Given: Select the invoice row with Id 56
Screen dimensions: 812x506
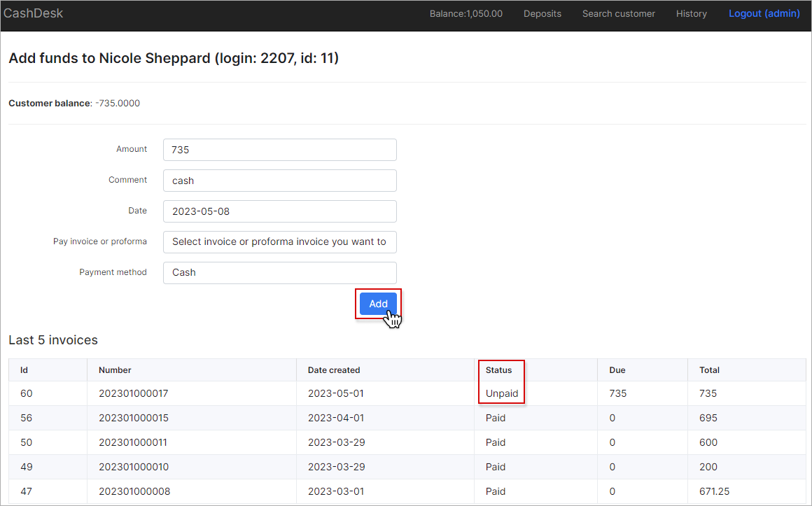Looking at the screenshot, I should pos(27,418).
